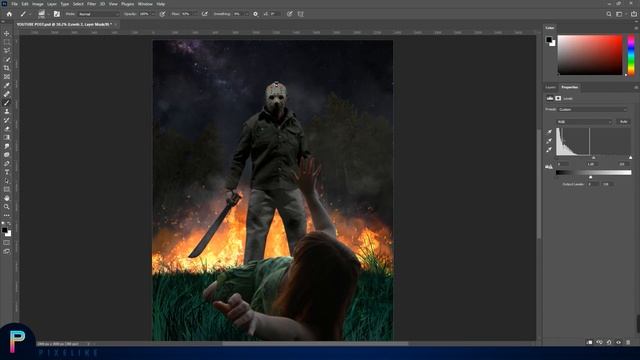Open the Window menu
This screenshot has height=360, width=640.
(145, 4)
